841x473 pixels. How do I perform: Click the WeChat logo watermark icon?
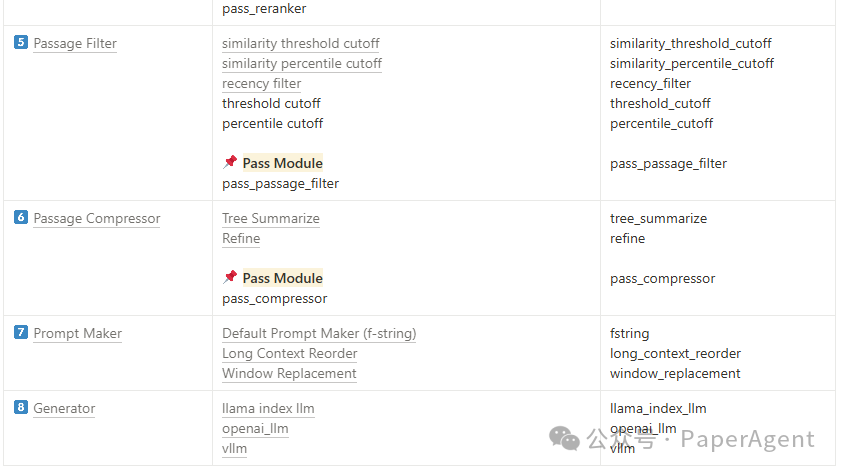564,439
